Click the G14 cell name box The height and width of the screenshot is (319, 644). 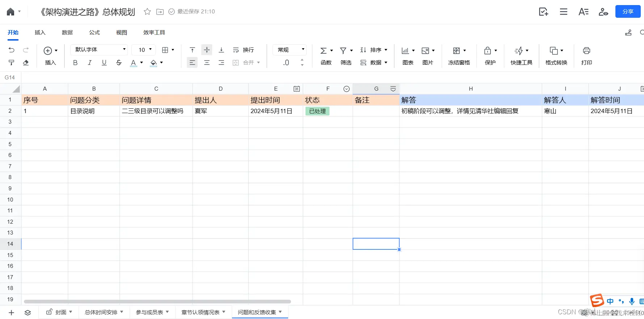(x=10, y=78)
